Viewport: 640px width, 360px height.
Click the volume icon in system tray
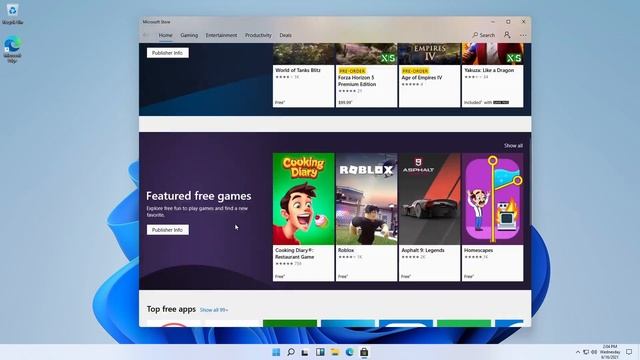594,352
